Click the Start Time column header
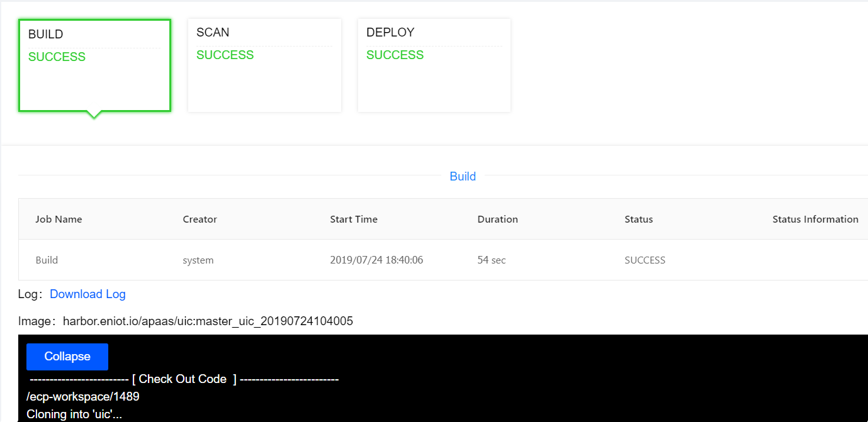 (x=354, y=219)
